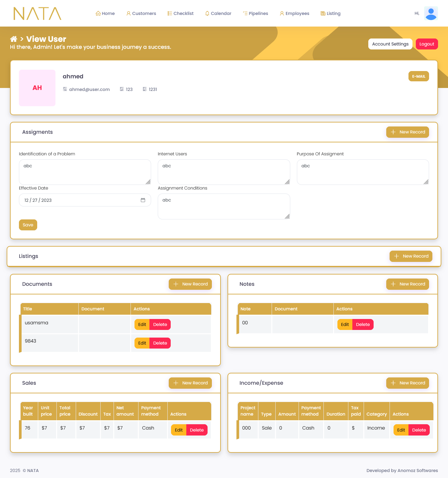Click the E-MAIL button
The image size is (448, 478).
click(418, 76)
